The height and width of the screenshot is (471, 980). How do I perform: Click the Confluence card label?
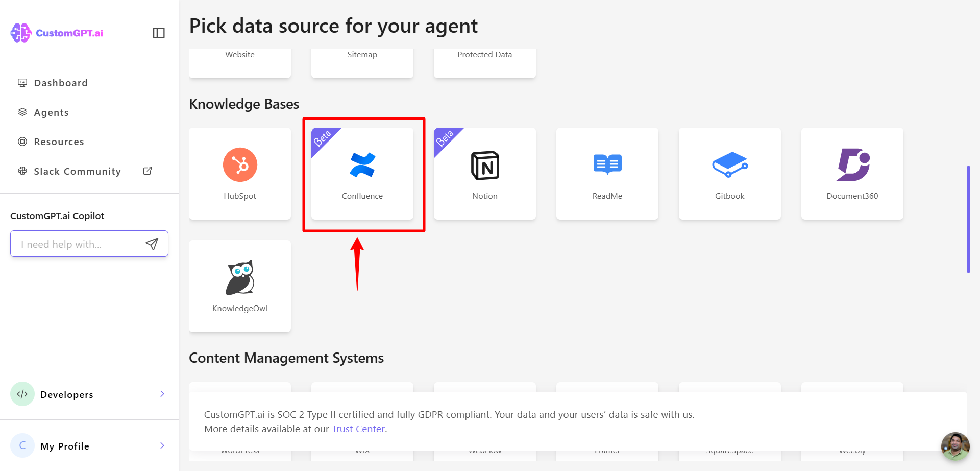(362, 196)
